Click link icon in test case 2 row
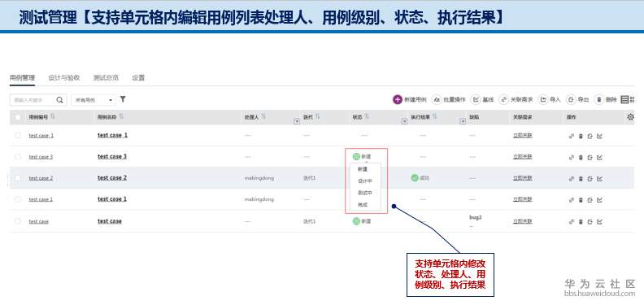Viewport: 644px width, 305px height. pyautogui.click(x=572, y=178)
